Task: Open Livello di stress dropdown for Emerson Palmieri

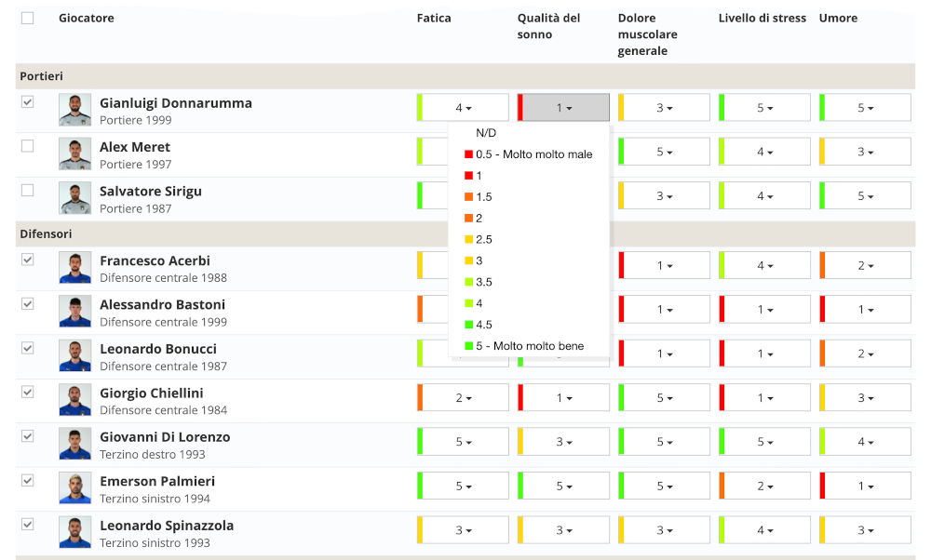Action: click(763, 486)
